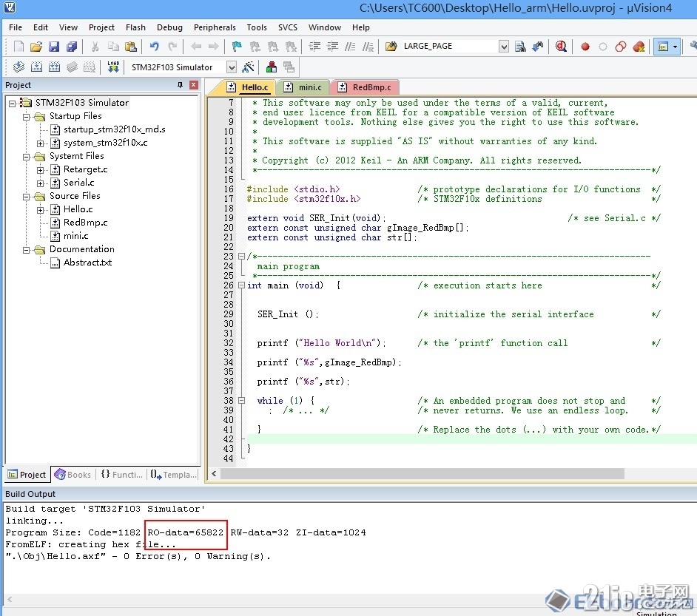This screenshot has height=616, width=697.
Task: Switch to the mini.c editor tab
Action: tap(303, 87)
